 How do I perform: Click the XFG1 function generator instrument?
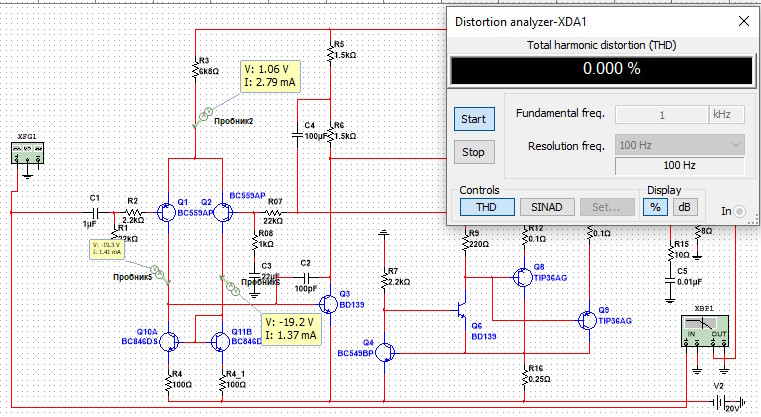pos(24,153)
